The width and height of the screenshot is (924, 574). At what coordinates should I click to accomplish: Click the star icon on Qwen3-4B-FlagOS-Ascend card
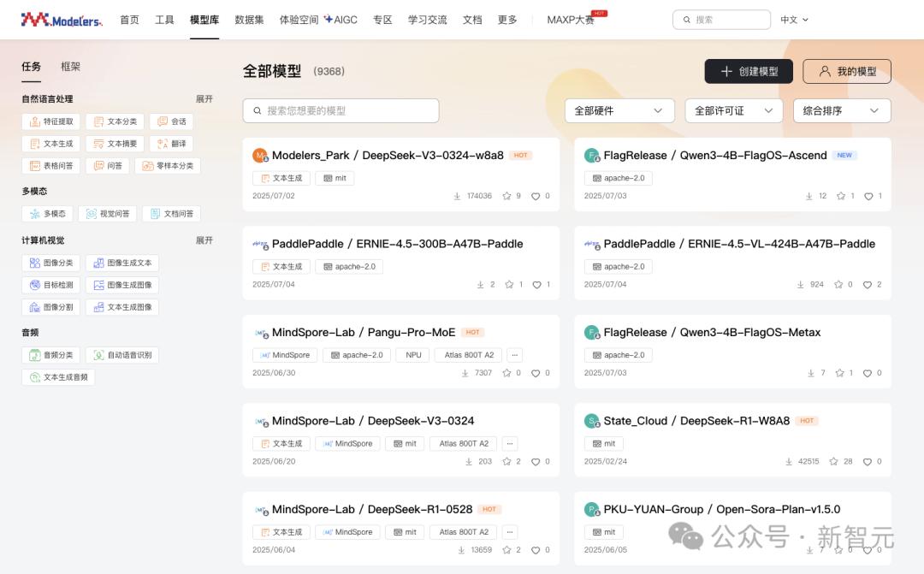pos(841,196)
